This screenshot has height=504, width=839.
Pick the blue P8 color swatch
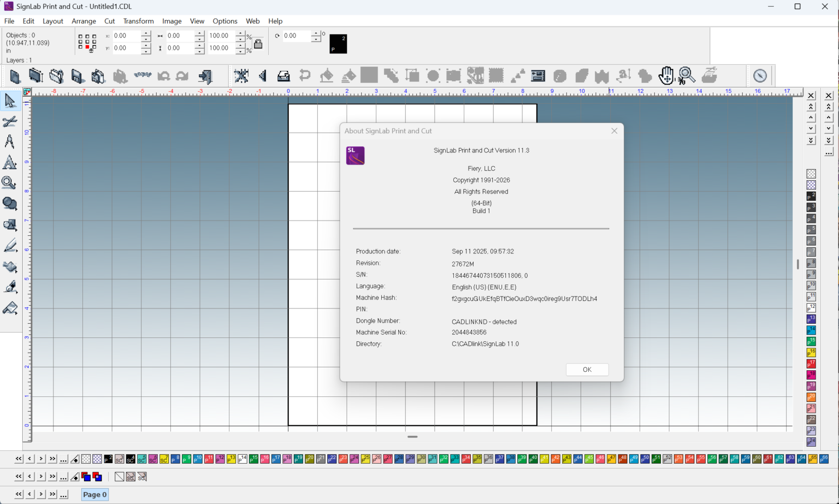tap(175, 459)
